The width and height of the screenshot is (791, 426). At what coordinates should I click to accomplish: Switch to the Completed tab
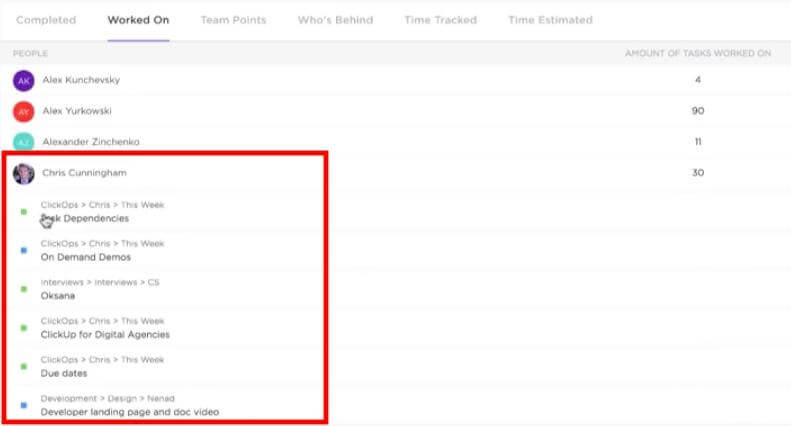46,20
